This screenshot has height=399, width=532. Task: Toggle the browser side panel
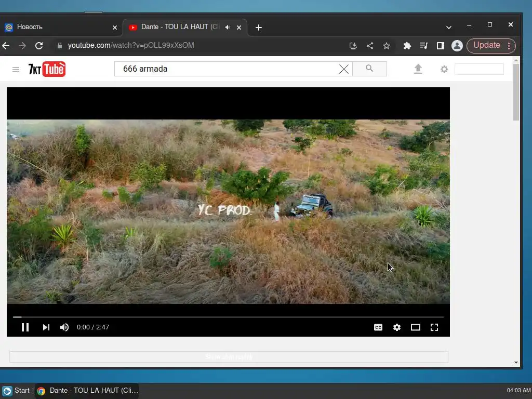point(441,46)
